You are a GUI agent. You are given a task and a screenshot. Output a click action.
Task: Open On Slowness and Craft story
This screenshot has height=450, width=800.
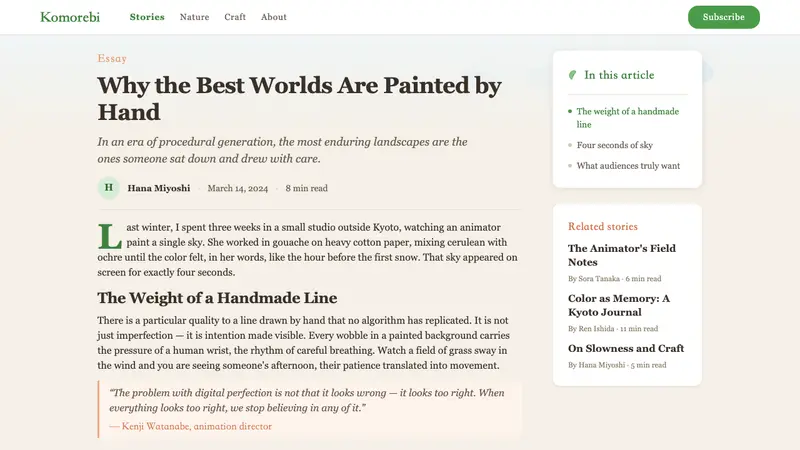pyautogui.click(x=626, y=348)
